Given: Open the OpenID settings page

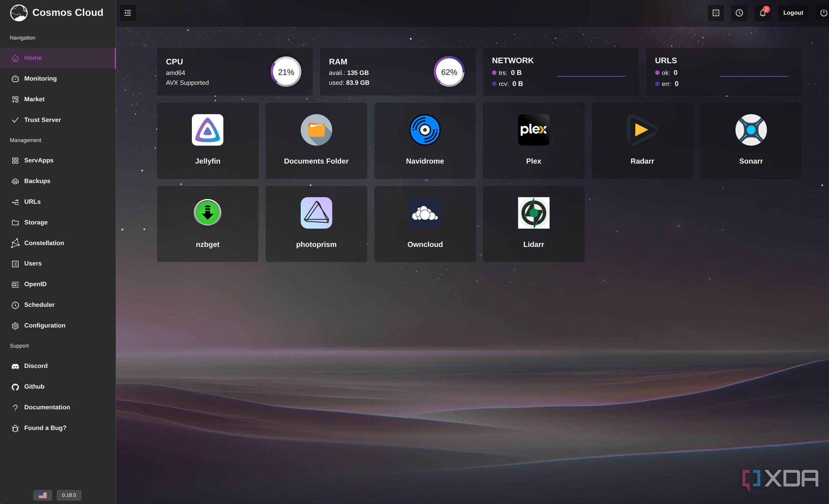Looking at the screenshot, I should 58,284.
